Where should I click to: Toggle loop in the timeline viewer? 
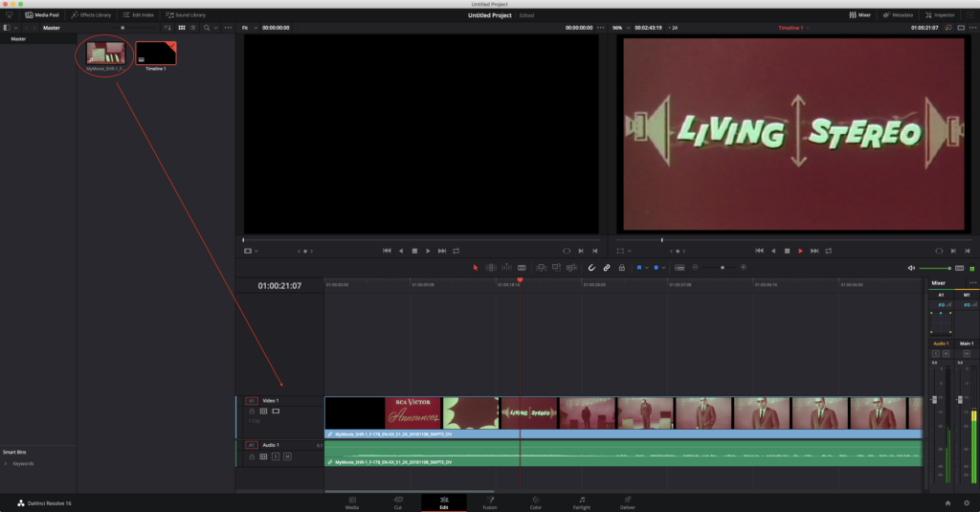(x=828, y=251)
